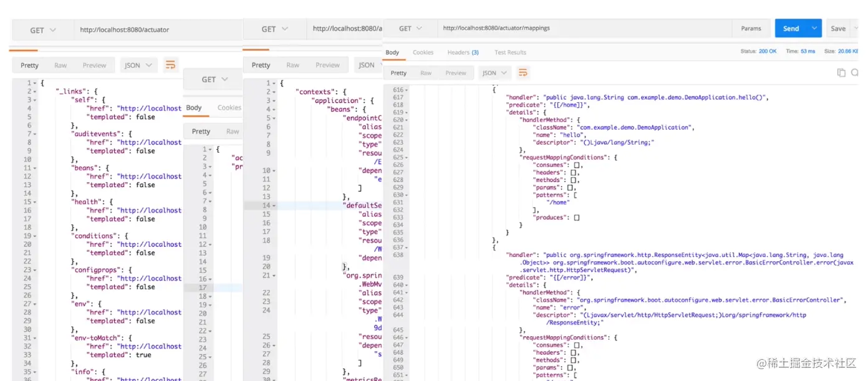868x381 pixels.
Task: Open Send button dropdown arrow
Action: 814,28
